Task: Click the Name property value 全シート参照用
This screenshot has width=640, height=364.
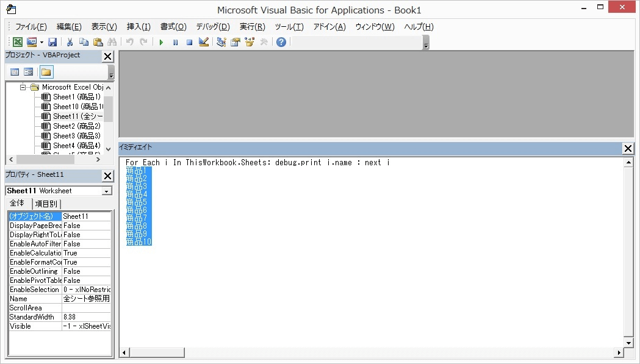Action: click(x=87, y=299)
